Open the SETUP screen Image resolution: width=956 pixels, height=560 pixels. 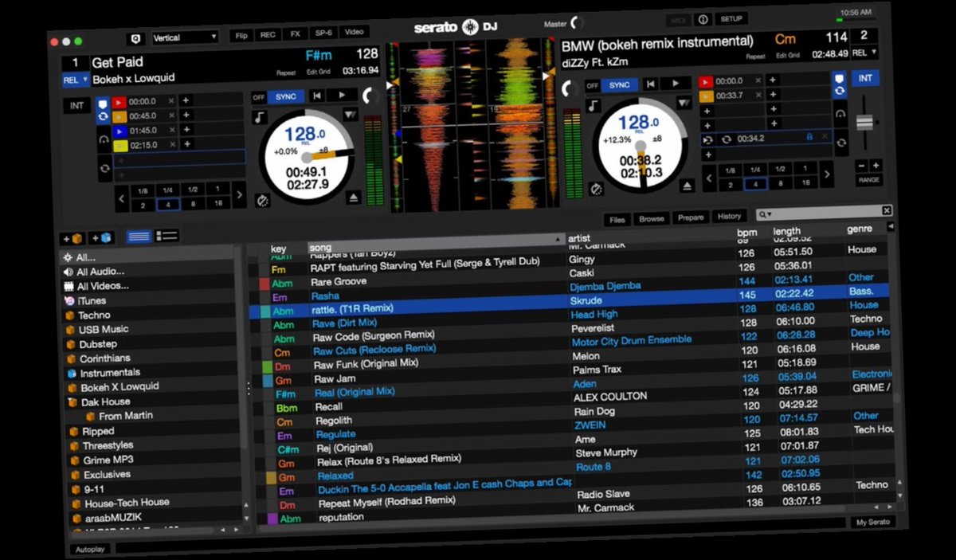(731, 18)
